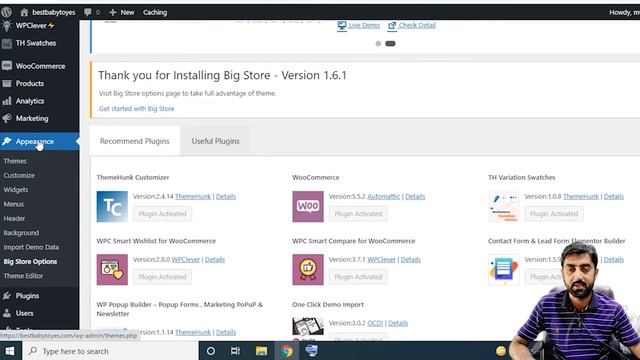The image size is (640, 360).
Task: Click the TH Variation Swatches plugin icon
Action: 504,207
